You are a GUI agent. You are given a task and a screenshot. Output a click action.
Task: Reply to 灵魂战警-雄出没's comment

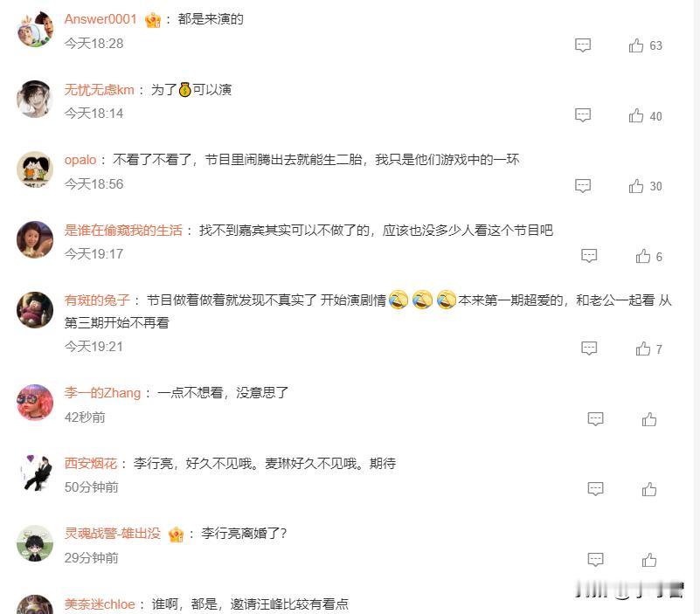[595, 559]
